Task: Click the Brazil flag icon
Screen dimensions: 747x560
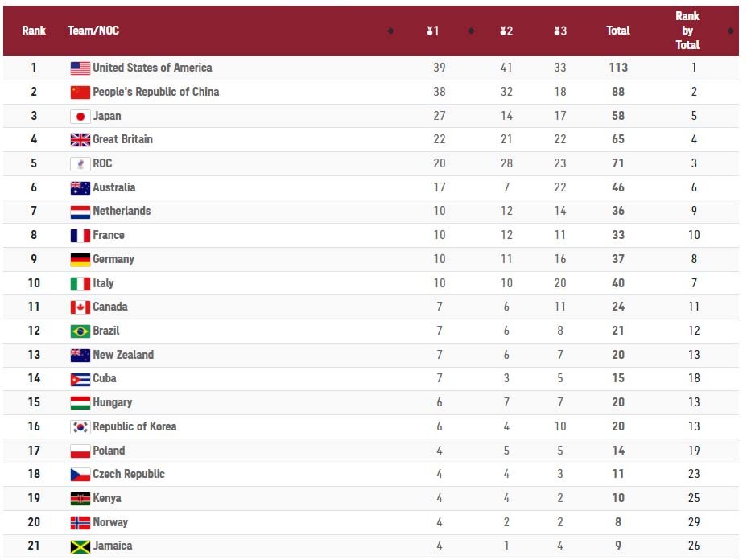Action: 80,331
